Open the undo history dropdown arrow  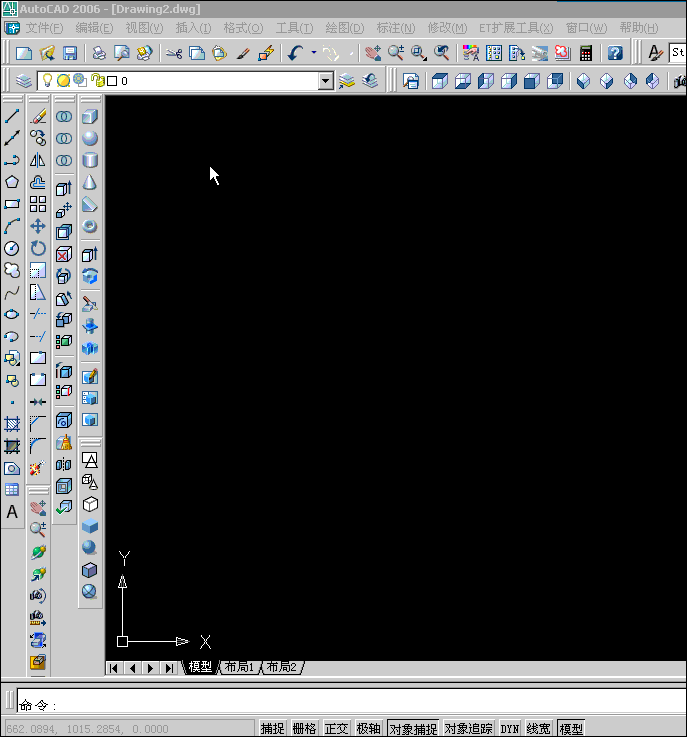coord(314,53)
